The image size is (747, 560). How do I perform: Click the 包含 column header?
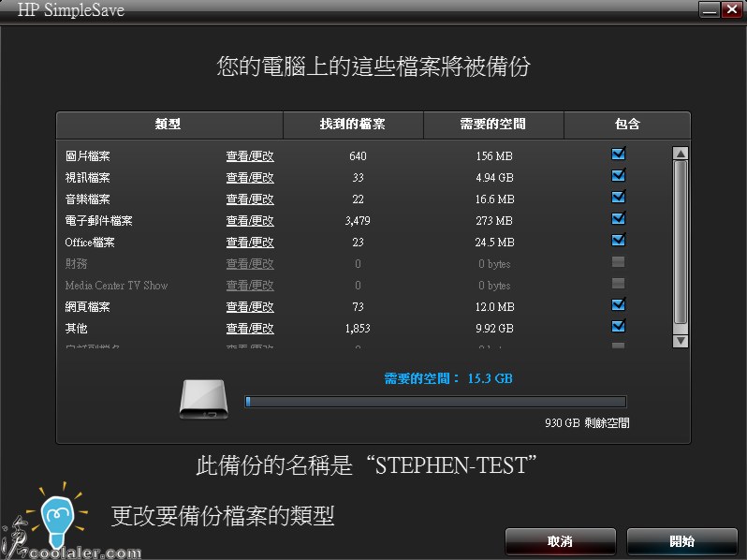pos(627,125)
